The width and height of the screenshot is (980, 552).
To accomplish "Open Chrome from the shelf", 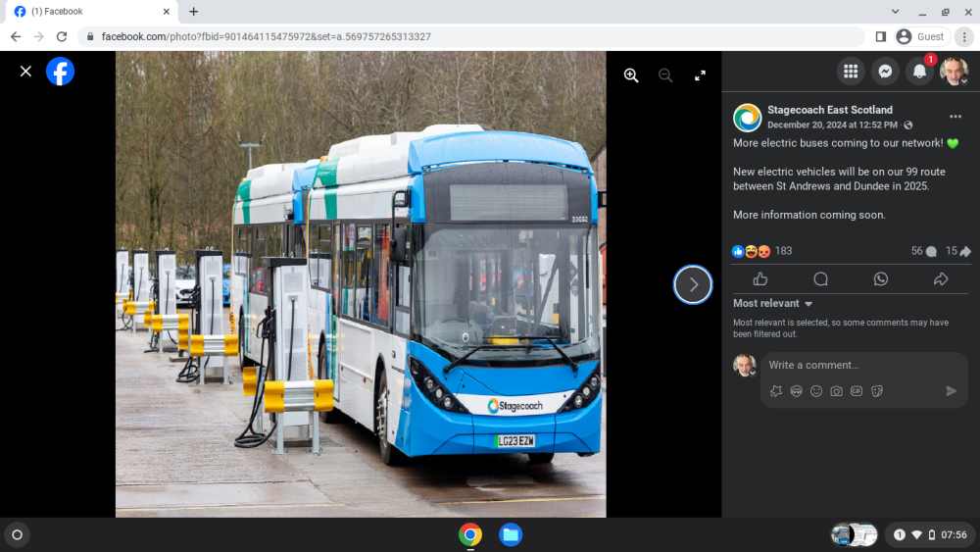I will [470, 535].
